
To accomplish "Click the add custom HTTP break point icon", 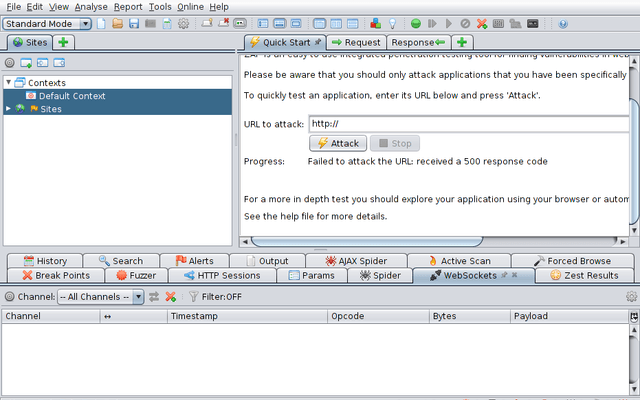I will (482, 24).
